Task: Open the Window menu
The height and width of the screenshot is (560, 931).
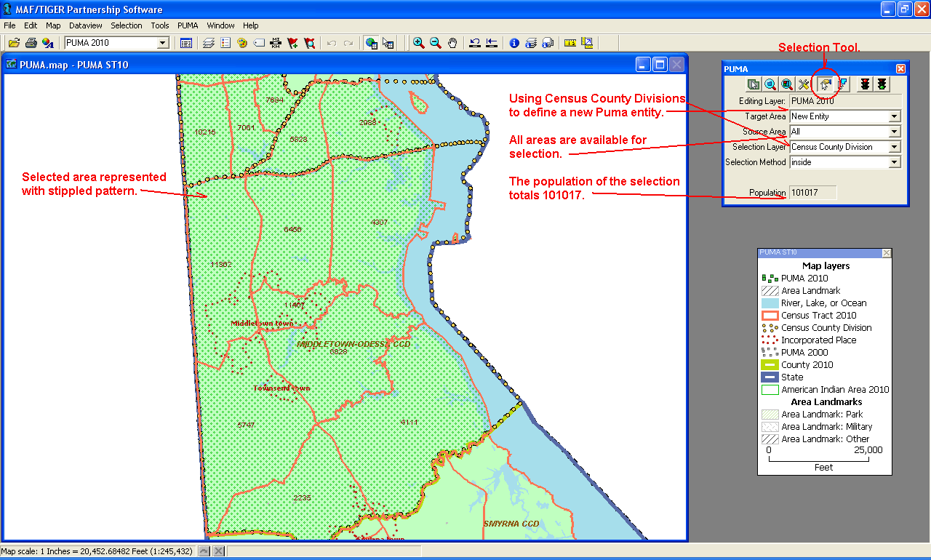Action: click(x=221, y=25)
